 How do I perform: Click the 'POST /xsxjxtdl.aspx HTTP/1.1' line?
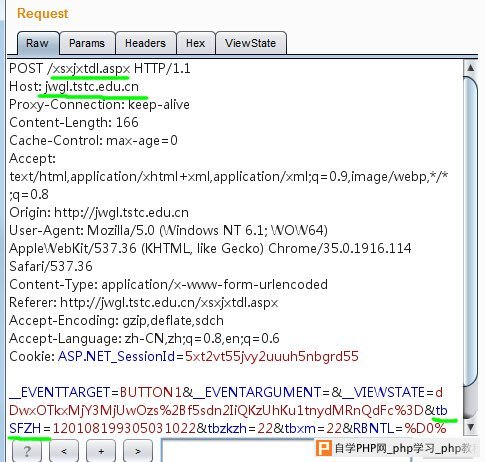click(100, 69)
